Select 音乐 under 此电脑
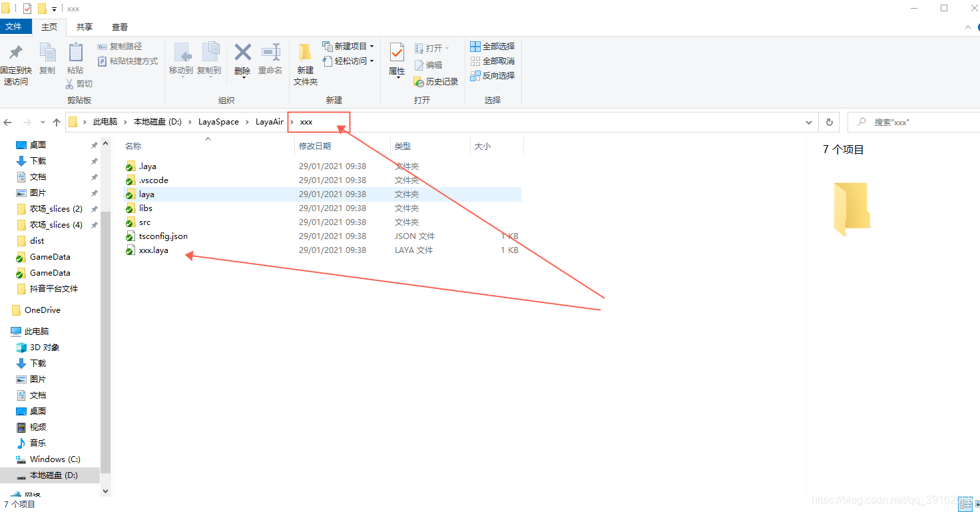Screen dimensions: 980x512 point(38,443)
